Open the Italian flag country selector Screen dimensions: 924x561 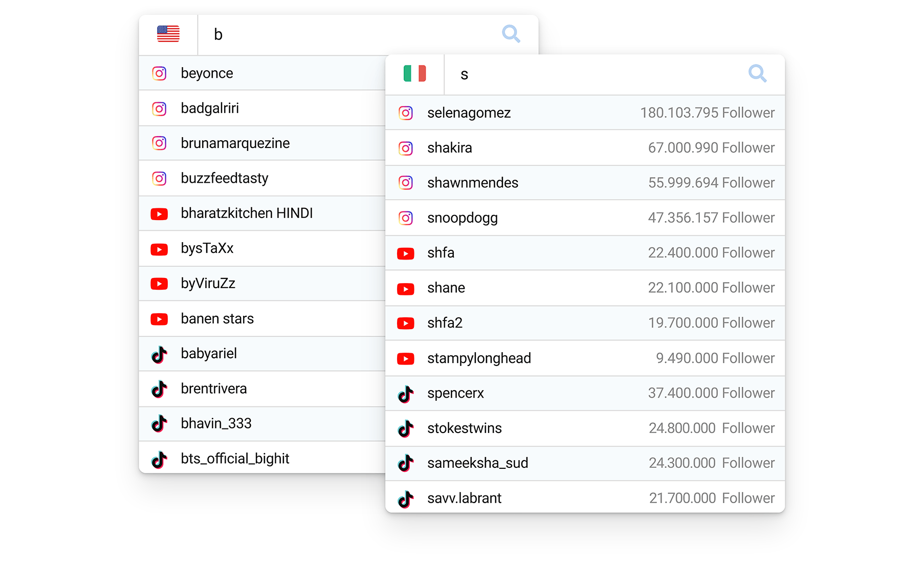click(414, 74)
